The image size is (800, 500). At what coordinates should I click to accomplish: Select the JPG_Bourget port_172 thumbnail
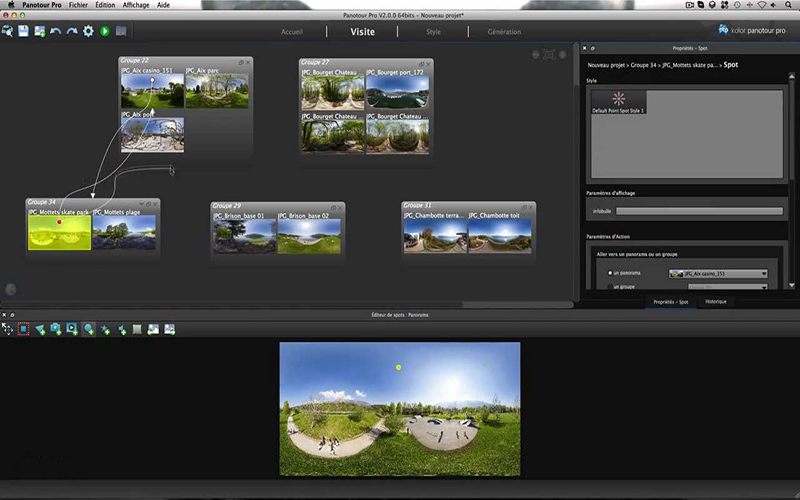point(397,92)
